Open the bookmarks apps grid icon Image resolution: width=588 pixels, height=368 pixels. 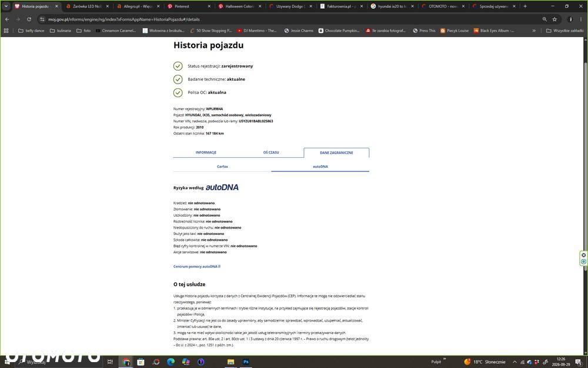click(x=6, y=31)
